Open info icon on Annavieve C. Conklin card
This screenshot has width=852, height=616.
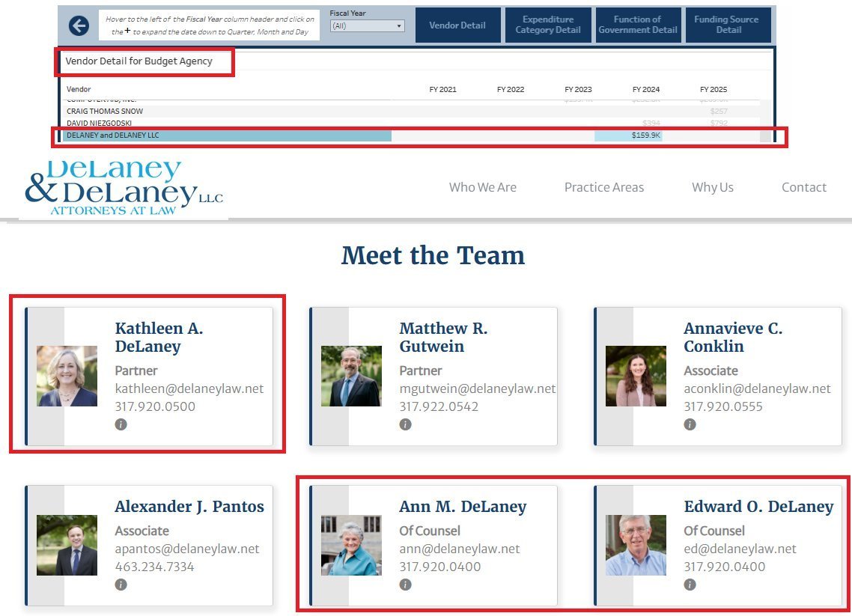point(690,424)
